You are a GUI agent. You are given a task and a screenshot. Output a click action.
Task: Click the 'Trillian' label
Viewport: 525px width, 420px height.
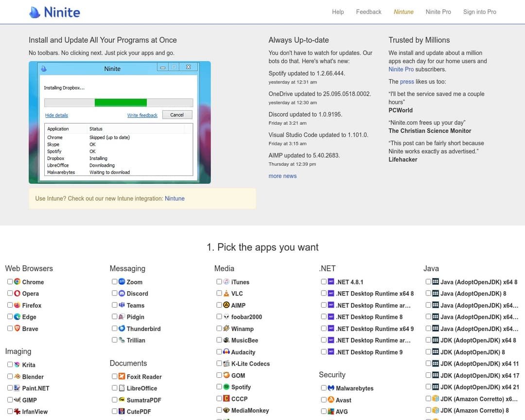136,340
